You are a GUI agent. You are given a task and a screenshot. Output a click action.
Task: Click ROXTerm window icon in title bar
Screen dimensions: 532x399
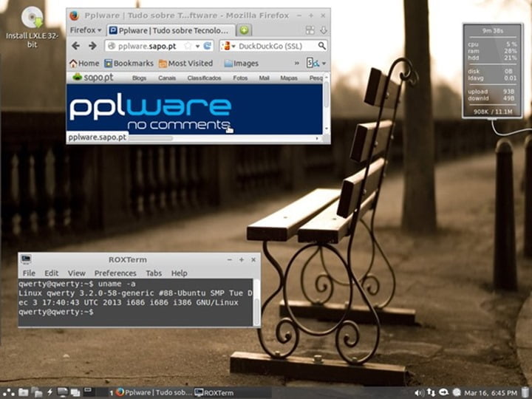click(26, 259)
